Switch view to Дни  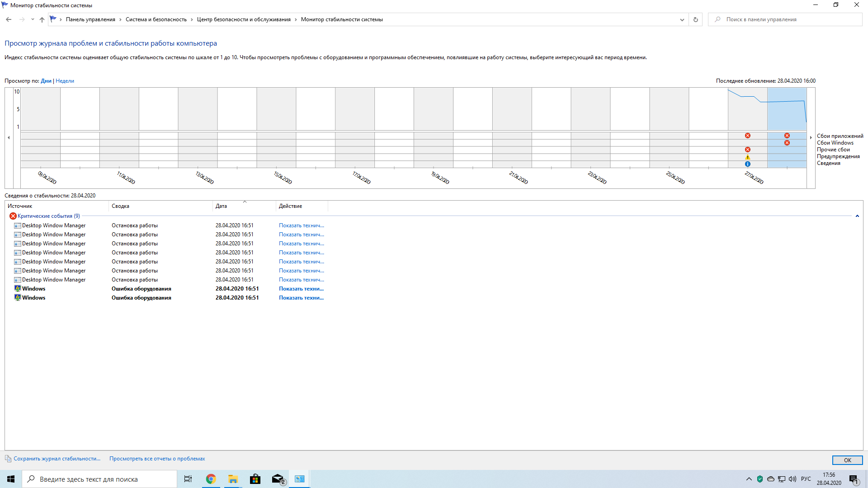click(x=46, y=81)
